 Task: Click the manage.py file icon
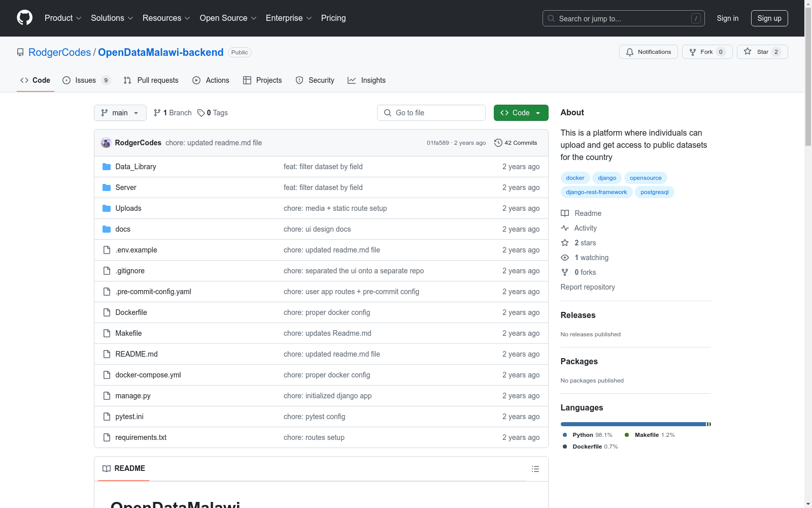point(107,396)
